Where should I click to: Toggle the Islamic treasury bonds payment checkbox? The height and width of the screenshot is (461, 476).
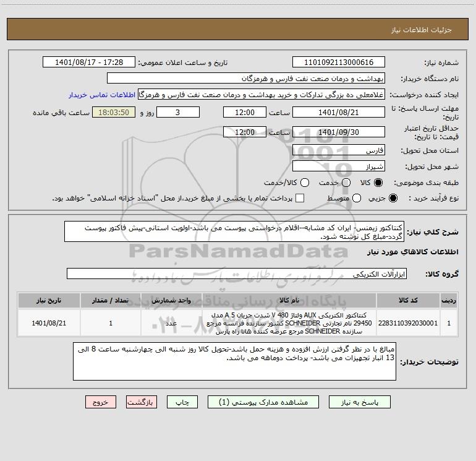(300, 198)
